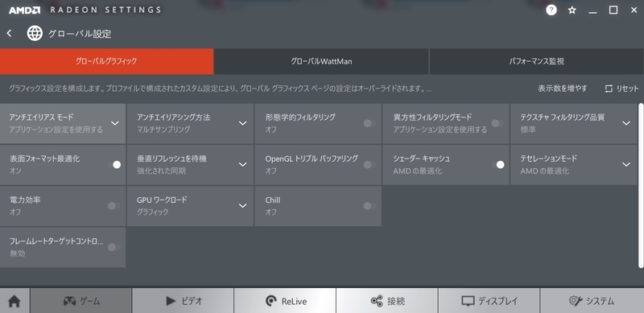Toggle 異方性フィルタリングモード switch
The height and width of the screenshot is (313, 644).
[497, 123]
